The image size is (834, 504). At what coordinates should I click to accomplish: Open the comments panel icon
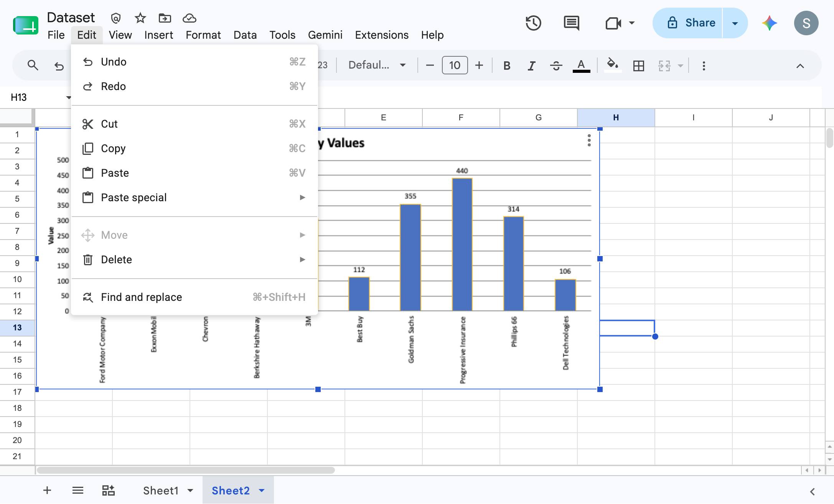(571, 23)
